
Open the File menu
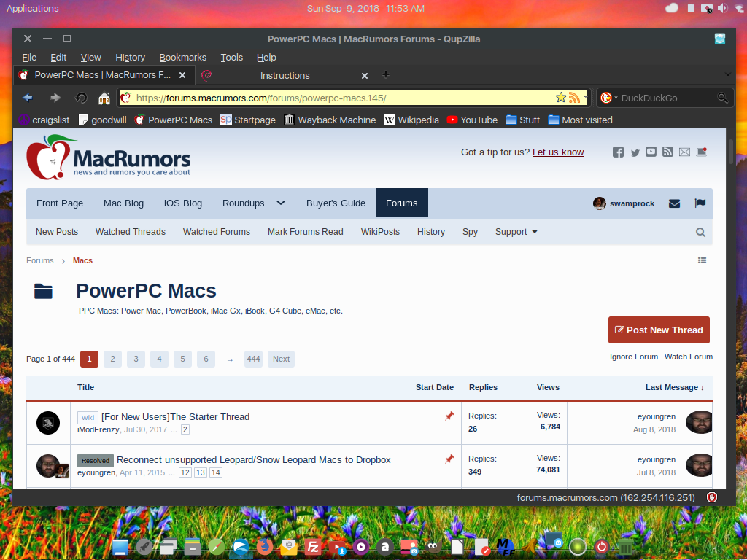(x=29, y=57)
